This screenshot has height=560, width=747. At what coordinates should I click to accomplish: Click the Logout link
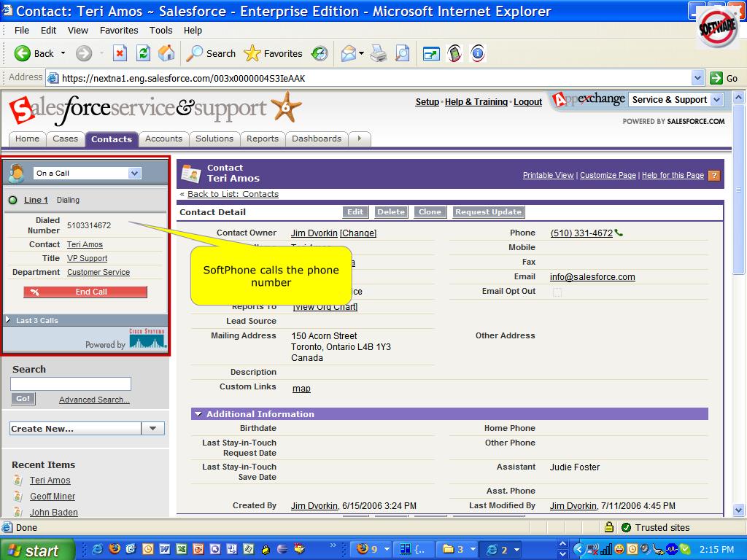(527, 102)
